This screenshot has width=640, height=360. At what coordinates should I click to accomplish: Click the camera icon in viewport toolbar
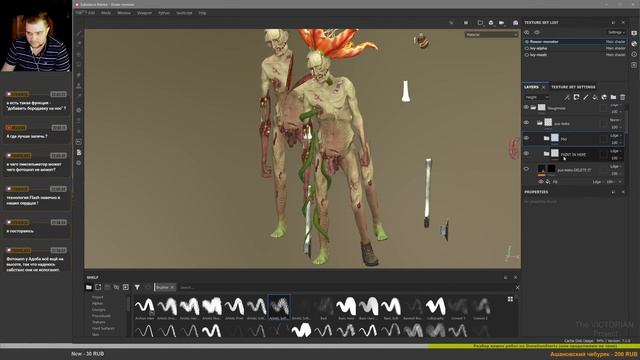(x=502, y=23)
